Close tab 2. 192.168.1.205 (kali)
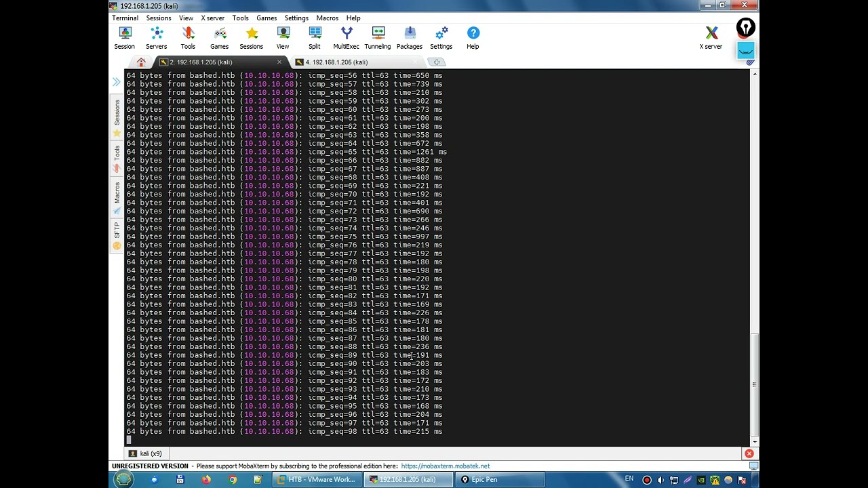868x488 pixels. click(279, 62)
